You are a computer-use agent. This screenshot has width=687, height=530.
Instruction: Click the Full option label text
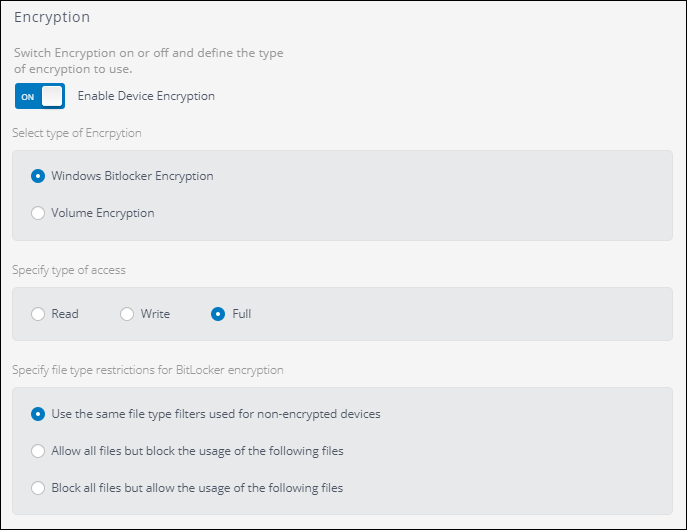241,314
